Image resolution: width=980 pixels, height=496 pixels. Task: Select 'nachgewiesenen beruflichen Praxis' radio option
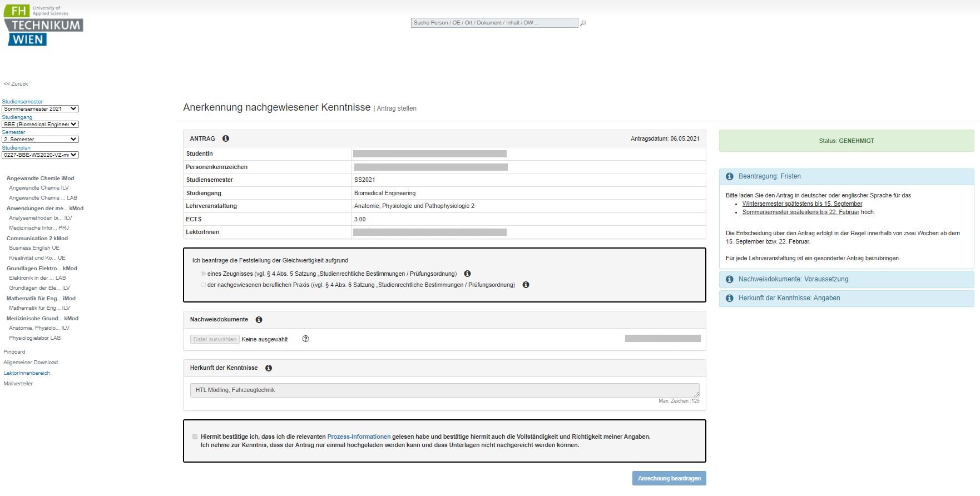pyautogui.click(x=203, y=285)
